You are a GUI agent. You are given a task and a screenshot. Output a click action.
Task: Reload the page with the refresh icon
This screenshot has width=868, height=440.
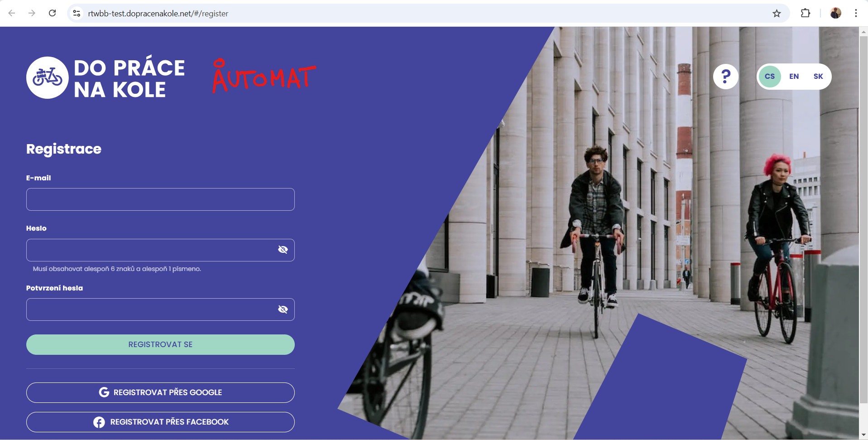53,13
